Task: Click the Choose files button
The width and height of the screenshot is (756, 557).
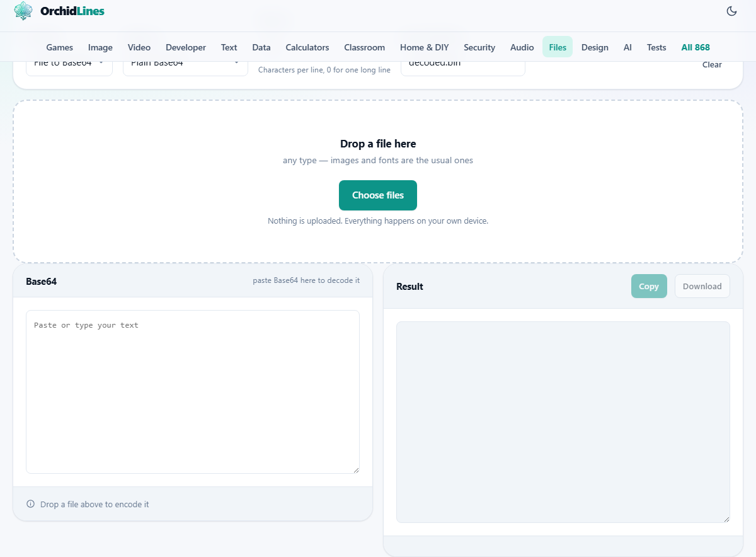Action: (378, 195)
